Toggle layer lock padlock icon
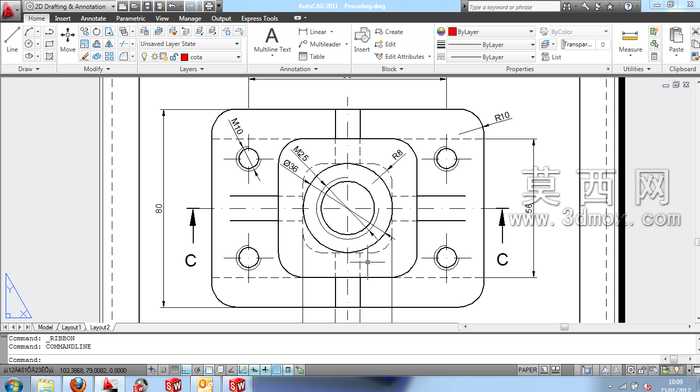 click(174, 57)
